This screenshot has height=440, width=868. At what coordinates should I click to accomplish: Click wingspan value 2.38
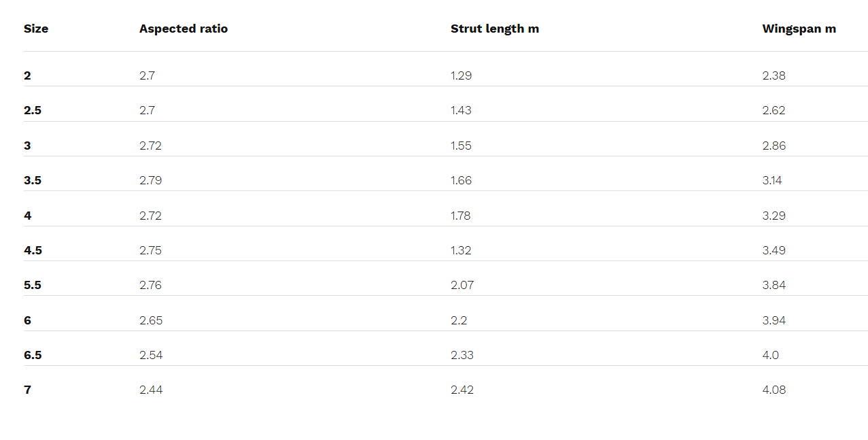pos(774,75)
